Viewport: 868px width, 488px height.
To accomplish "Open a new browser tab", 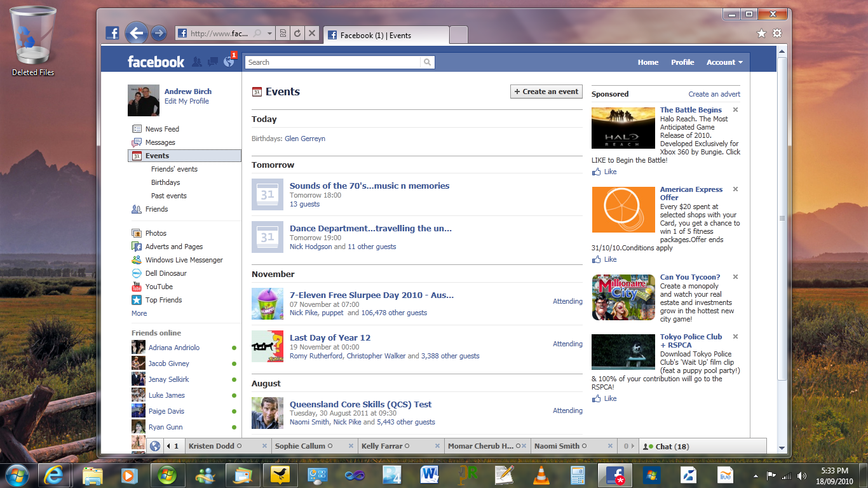I will [459, 35].
